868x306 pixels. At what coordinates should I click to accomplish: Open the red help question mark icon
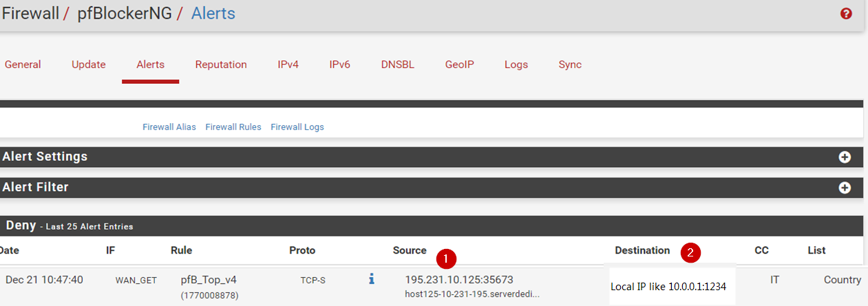(846, 14)
